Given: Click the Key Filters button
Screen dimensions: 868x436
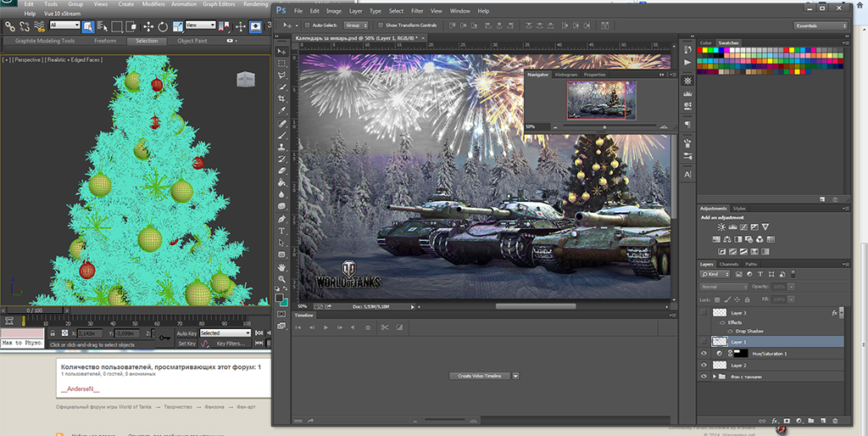Looking at the screenshot, I should 231,344.
